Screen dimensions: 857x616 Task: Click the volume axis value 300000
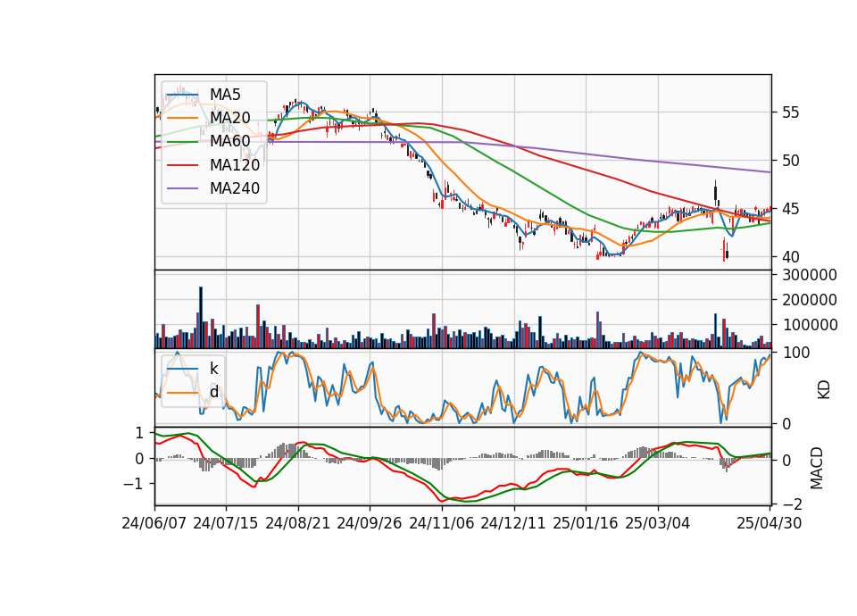pos(810,275)
